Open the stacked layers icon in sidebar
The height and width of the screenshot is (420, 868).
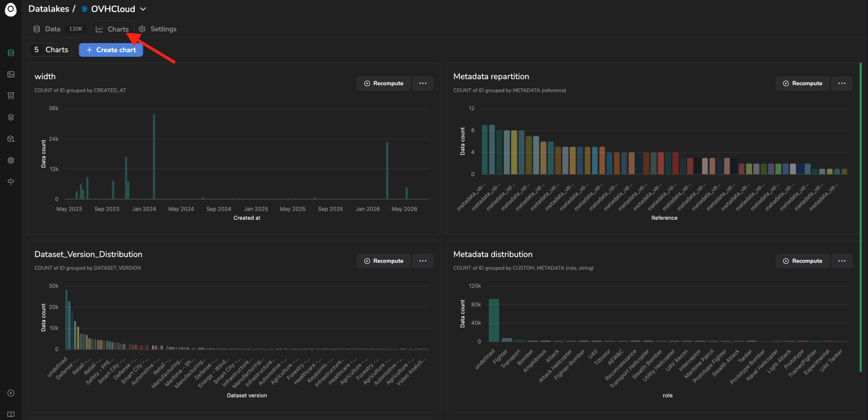tap(10, 117)
